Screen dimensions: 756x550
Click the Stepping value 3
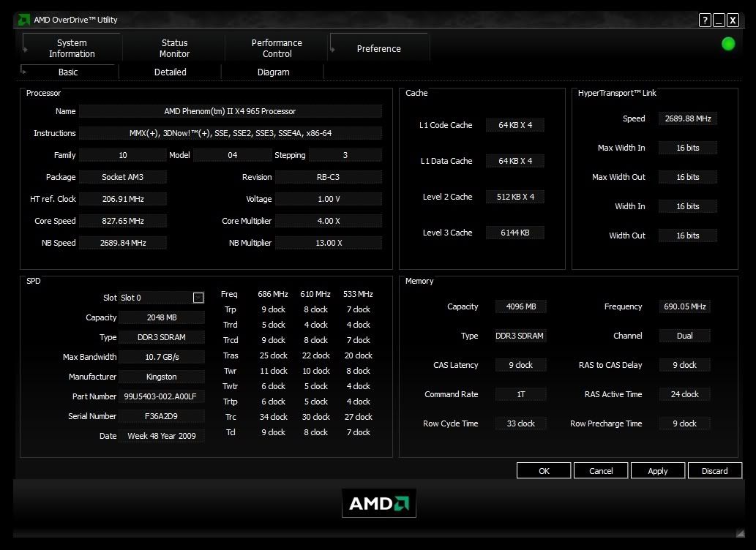coord(345,155)
